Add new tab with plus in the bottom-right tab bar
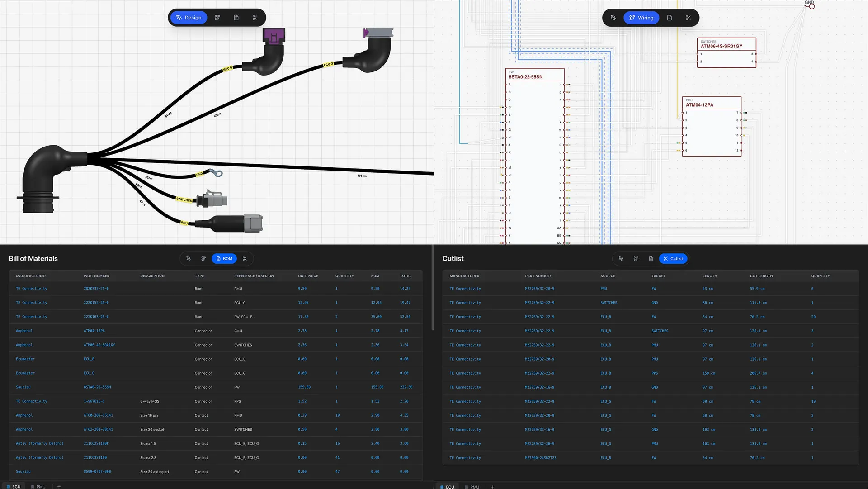868x489 pixels. (493, 487)
